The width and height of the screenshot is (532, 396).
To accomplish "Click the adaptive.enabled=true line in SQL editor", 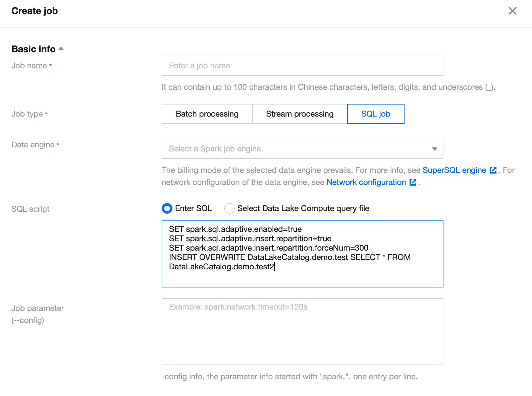I will point(235,229).
